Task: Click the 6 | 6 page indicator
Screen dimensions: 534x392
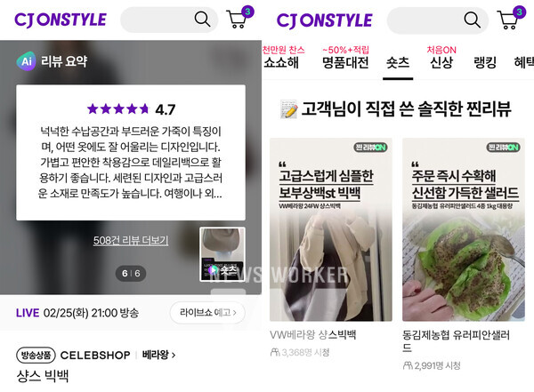Action: coord(131,273)
